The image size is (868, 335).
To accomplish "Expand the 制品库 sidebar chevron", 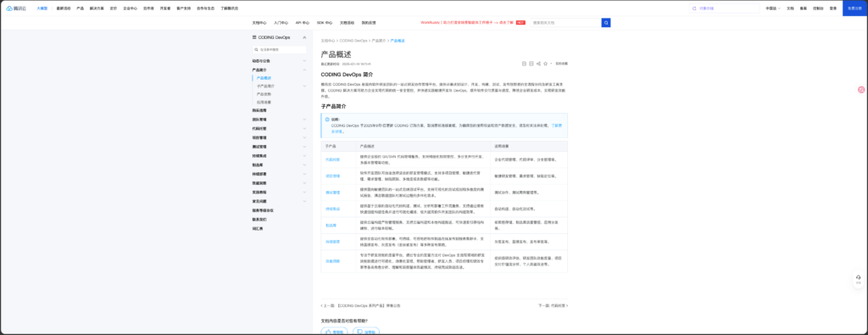I will pyautogui.click(x=304, y=165).
